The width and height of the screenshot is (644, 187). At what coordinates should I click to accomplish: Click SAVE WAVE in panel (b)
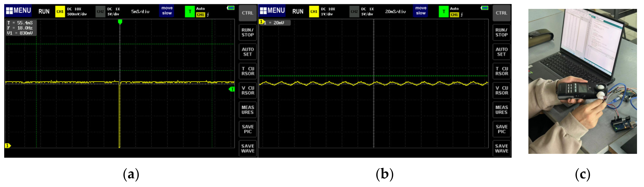pos(502,148)
